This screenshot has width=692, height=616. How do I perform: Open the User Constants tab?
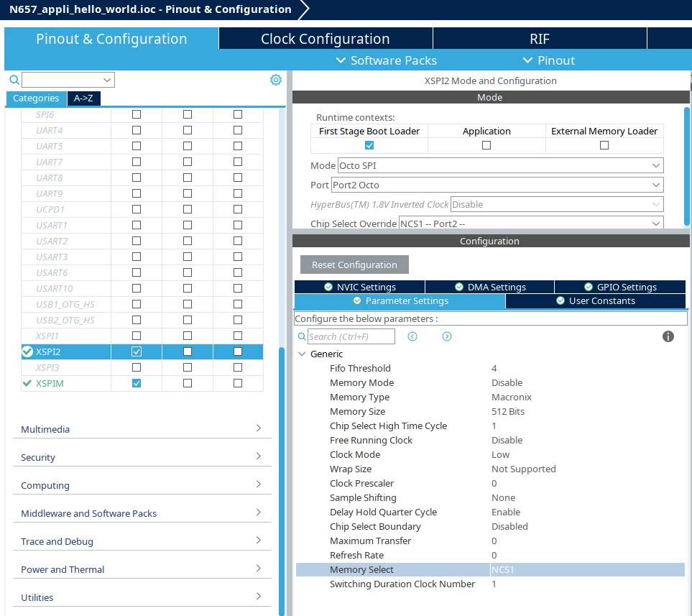(595, 300)
